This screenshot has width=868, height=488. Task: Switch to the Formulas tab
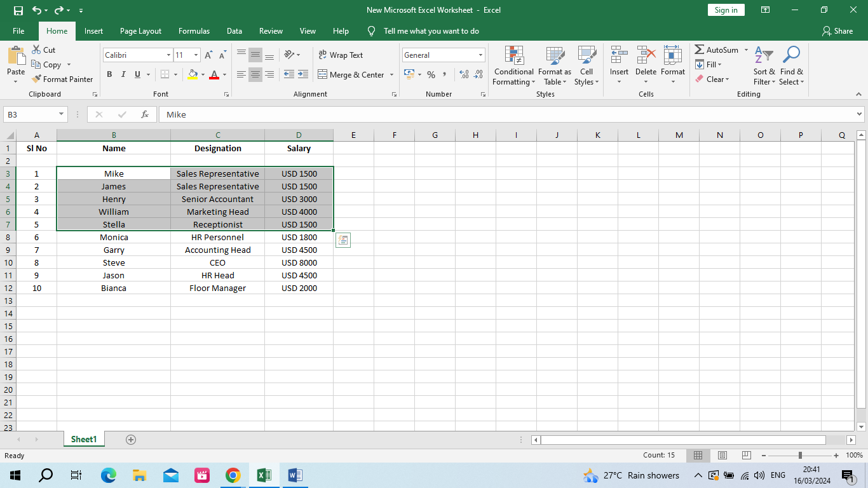click(x=194, y=30)
